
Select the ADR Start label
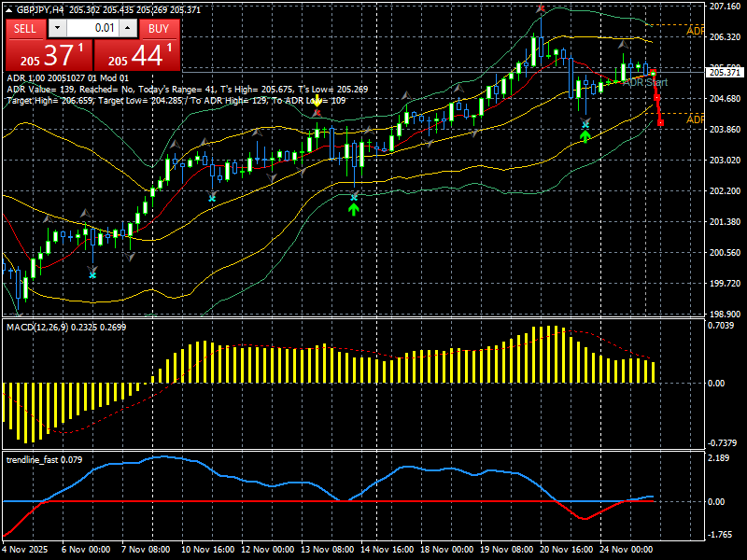pyautogui.click(x=645, y=82)
